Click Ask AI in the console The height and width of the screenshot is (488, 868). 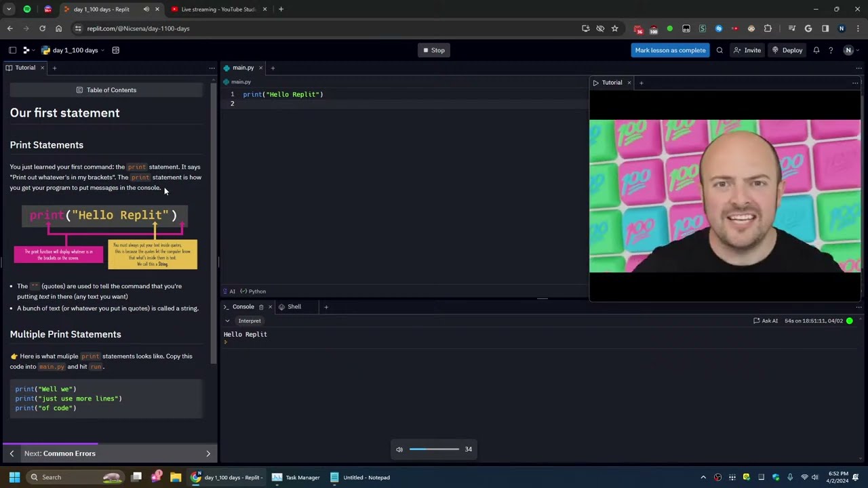(766, 321)
